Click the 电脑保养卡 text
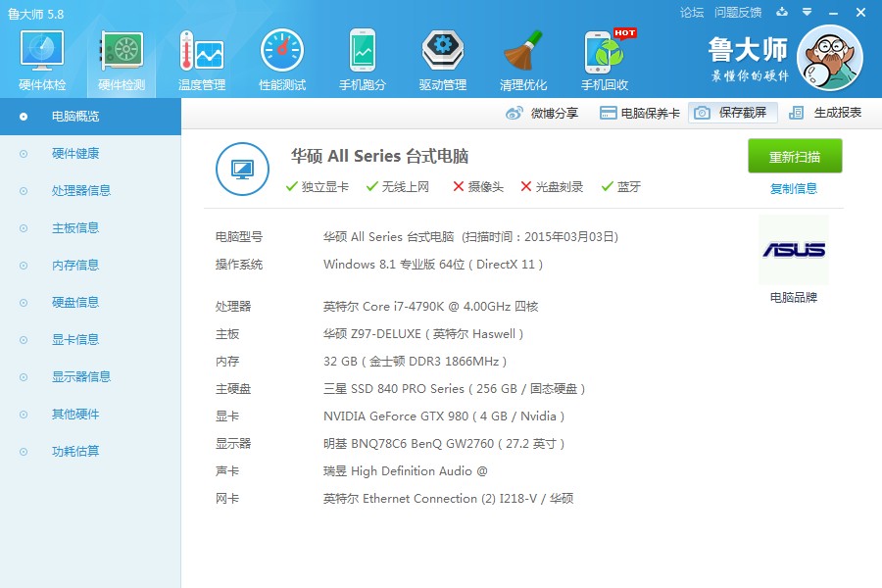Viewport: 882px width, 588px height. [651, 113]
